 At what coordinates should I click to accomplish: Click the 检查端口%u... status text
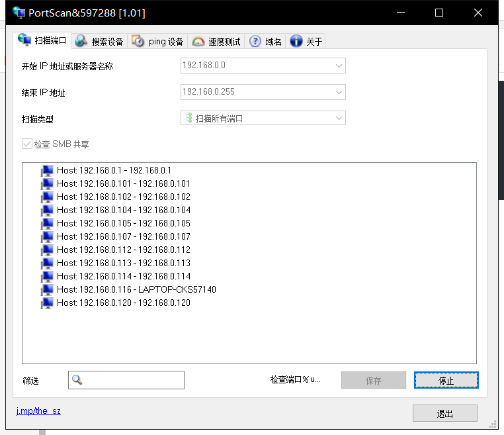[295, 379]
